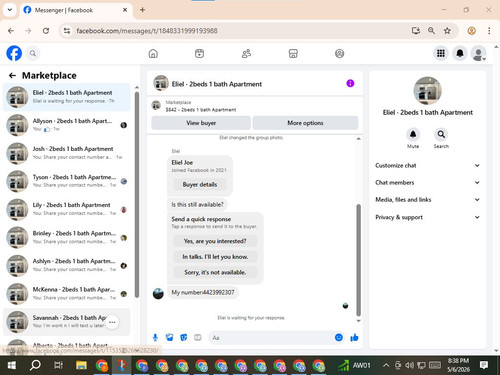Open the Windows Task View icon

point(58,366)
